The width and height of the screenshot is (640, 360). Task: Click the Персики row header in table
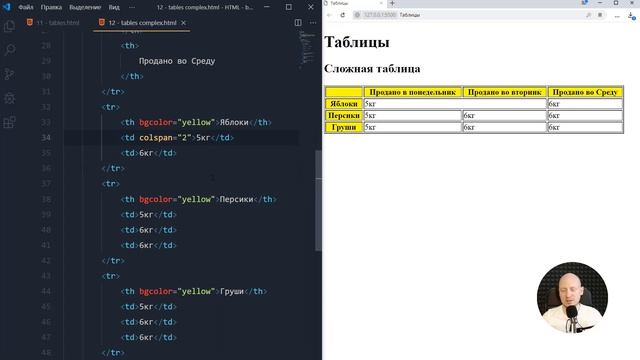pyautogui.click(x=344, y=116)
